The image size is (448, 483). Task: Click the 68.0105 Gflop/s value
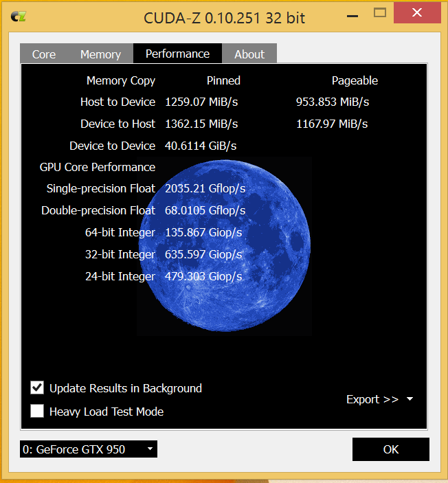click(x=205, y=210)
